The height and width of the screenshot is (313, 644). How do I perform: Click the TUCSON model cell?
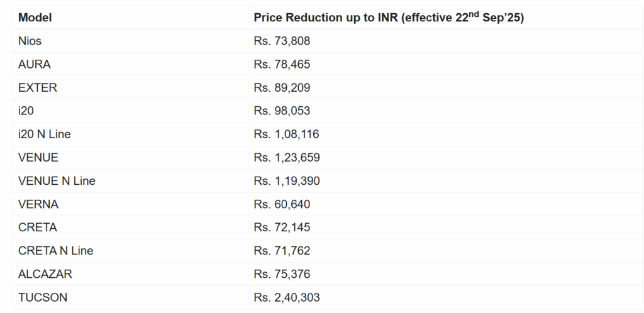click(x=43, y=297)
